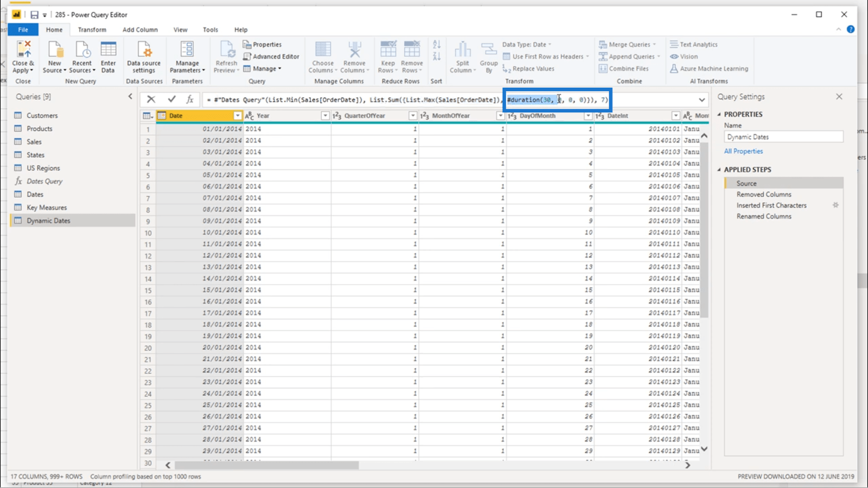Open Data source settings

(x=144, y=49)
